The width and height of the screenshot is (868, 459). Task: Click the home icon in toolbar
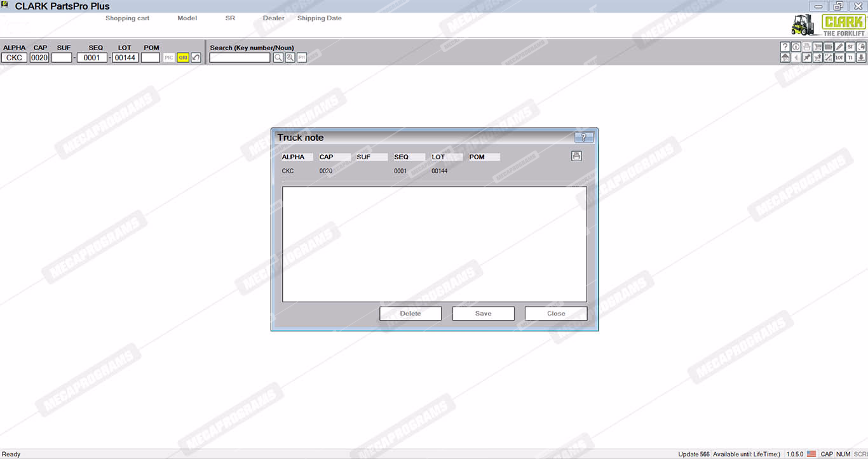[x=785, y=58]
